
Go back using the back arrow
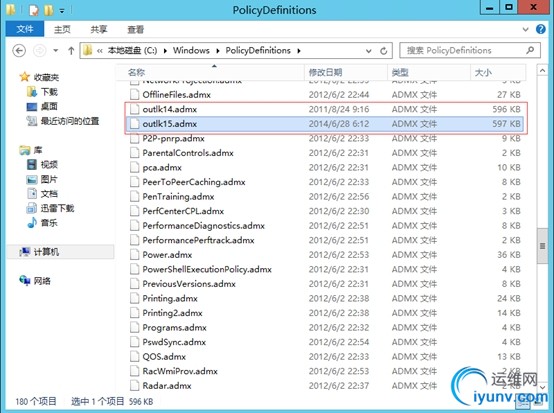point(19,51)
